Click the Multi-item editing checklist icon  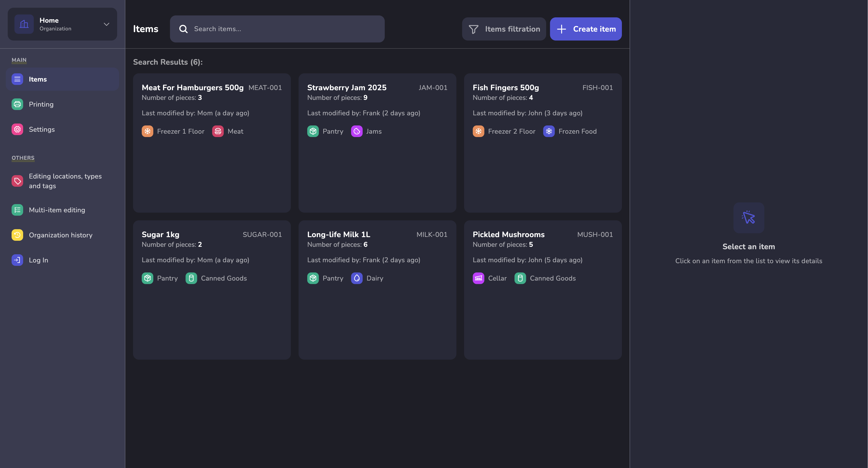coord(17,210)
